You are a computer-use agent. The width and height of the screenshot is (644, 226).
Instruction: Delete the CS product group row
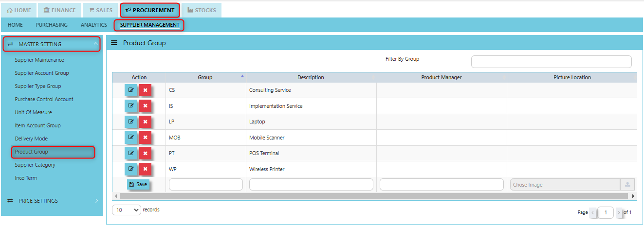[x=145, y=90]
